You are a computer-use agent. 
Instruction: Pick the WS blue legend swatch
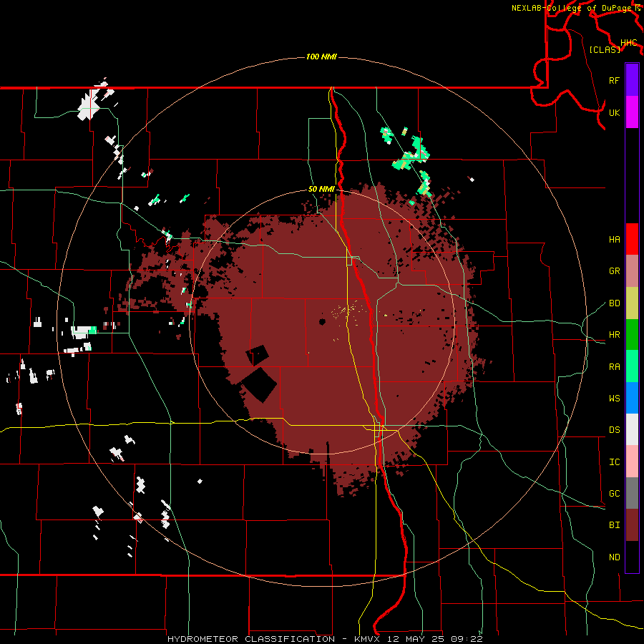click(632, 398)
